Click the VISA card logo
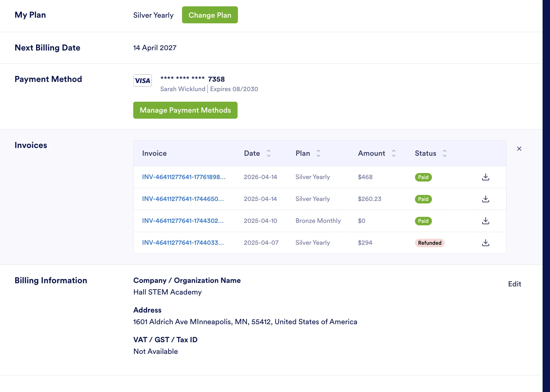Viewport: 550px width, 392px height. coord(142,81)
